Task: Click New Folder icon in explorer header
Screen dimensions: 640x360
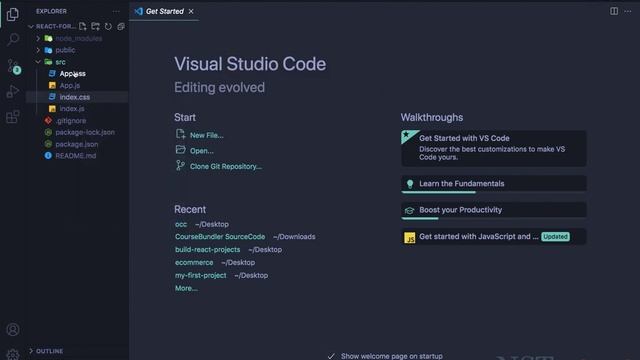Action: (96, 27)
